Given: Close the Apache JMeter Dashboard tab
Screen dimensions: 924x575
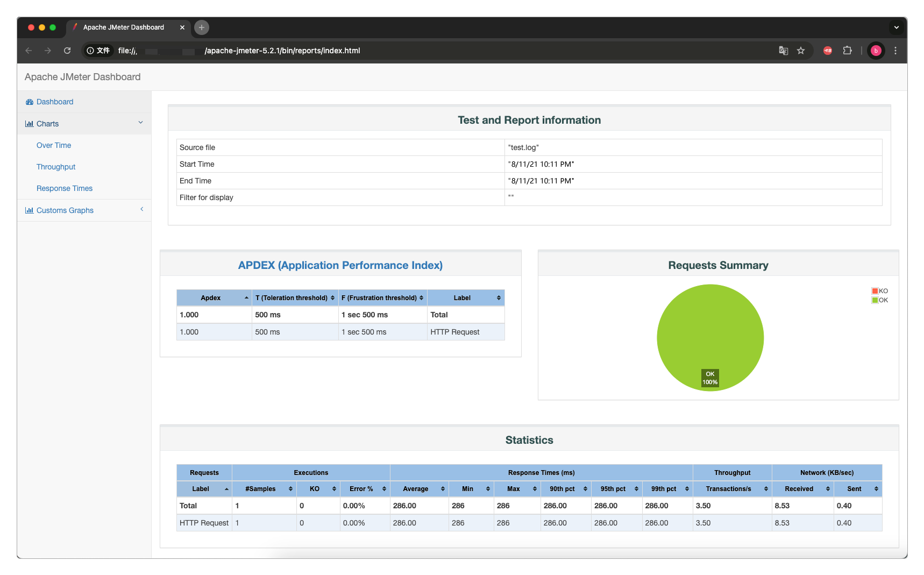Looking at the screenshot, I should (x=182, y=27).
